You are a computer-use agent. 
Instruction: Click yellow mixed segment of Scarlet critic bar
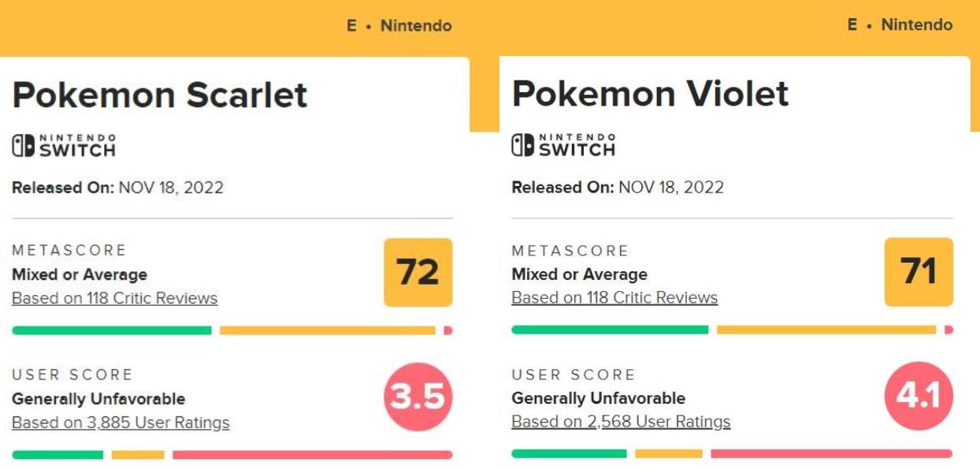327,330
